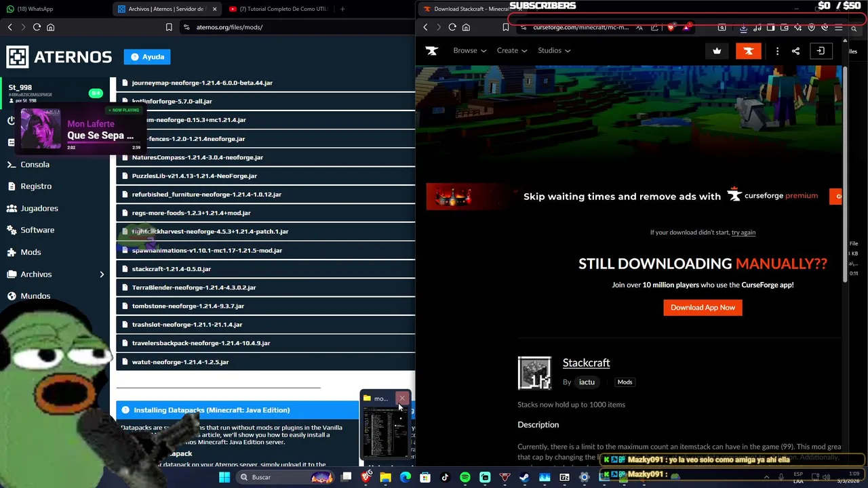Open Steam from the taskbar

[x=524, y=477]
